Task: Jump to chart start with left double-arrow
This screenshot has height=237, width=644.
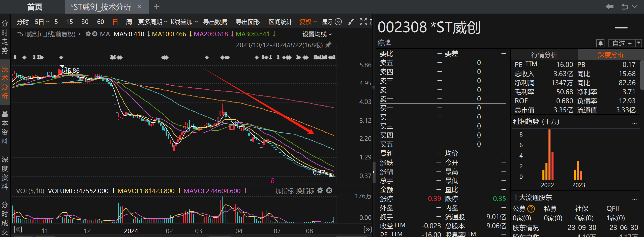Action: click(x=18, y=230)
